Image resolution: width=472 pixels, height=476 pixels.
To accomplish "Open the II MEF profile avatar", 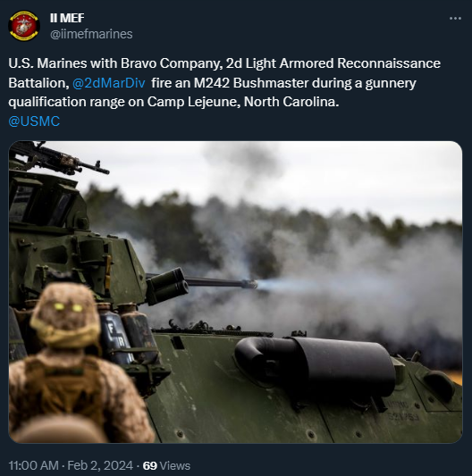I will (24, 26).
